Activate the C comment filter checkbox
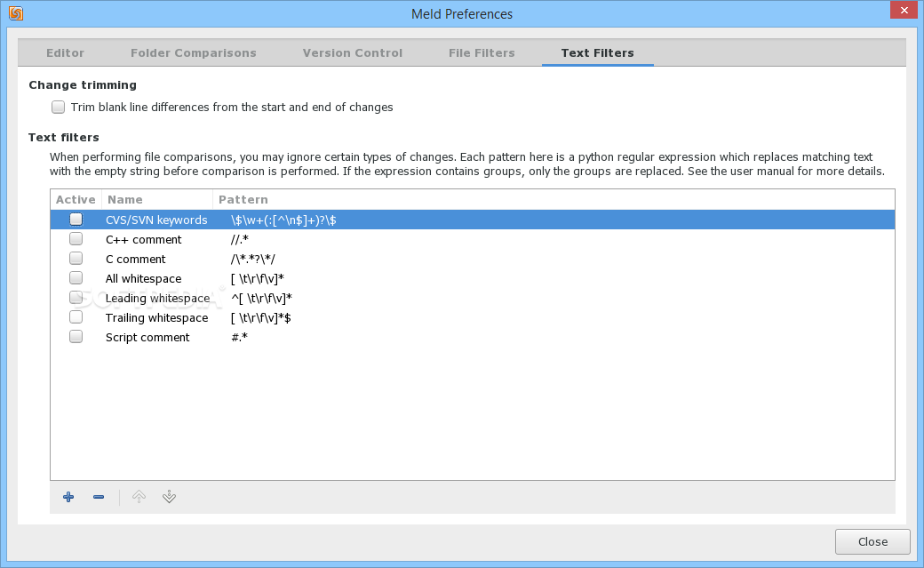This screenshot has height=568, width=924. 76,259
